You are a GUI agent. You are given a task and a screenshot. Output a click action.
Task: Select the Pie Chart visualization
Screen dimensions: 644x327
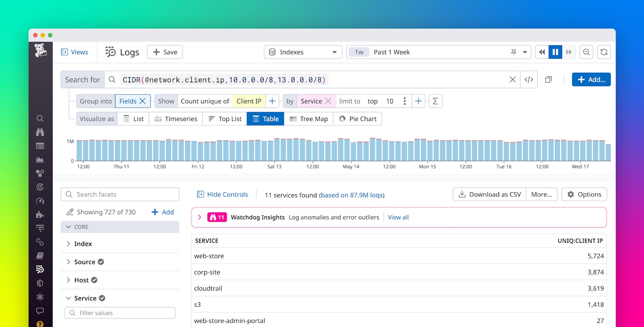358,118
